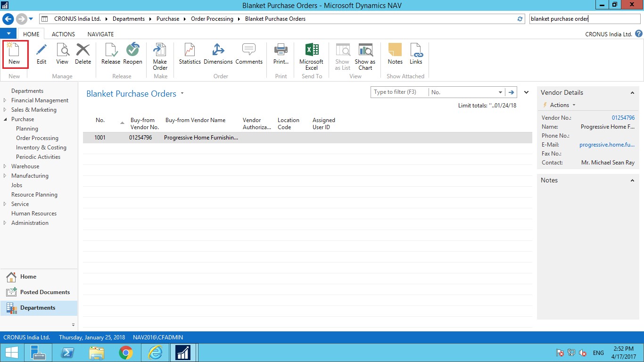Collapse the Purchase tree node

click(5, 119)
